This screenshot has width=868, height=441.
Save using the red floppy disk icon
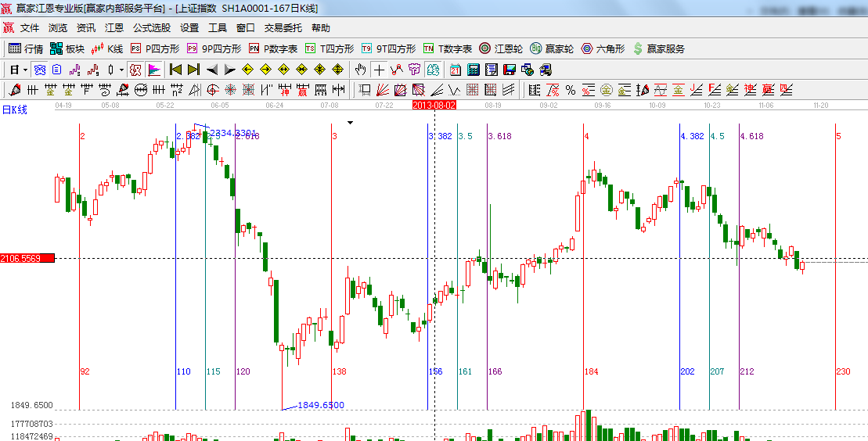[510, 70]
